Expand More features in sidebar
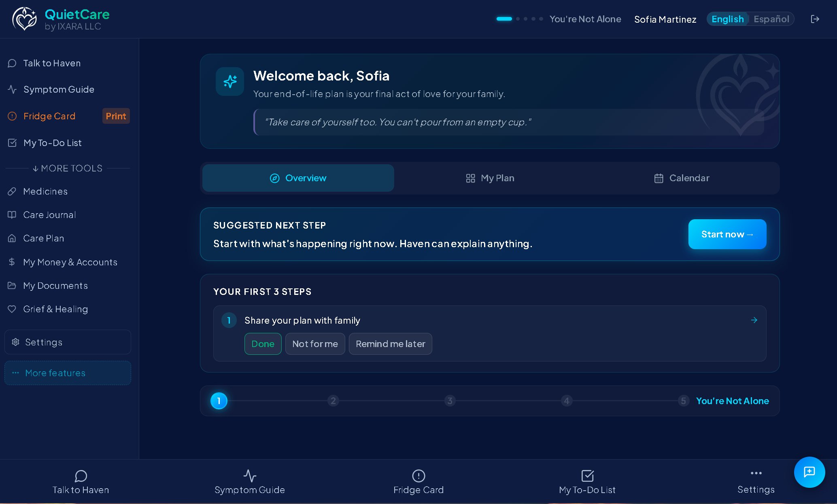The height and width of the screenshot is (504, 837). point(68,373)
